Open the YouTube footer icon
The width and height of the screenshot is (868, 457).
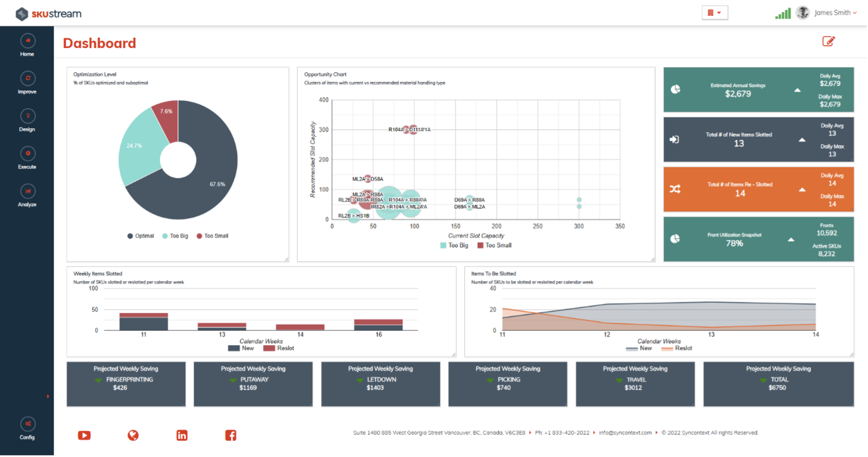pyautogui.click(x=84, y=435)
